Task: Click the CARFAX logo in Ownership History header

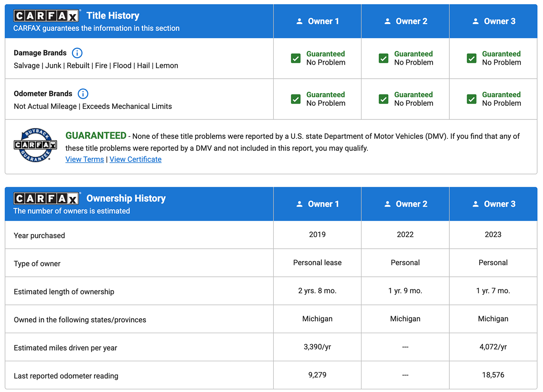Action: pos(46,198)
